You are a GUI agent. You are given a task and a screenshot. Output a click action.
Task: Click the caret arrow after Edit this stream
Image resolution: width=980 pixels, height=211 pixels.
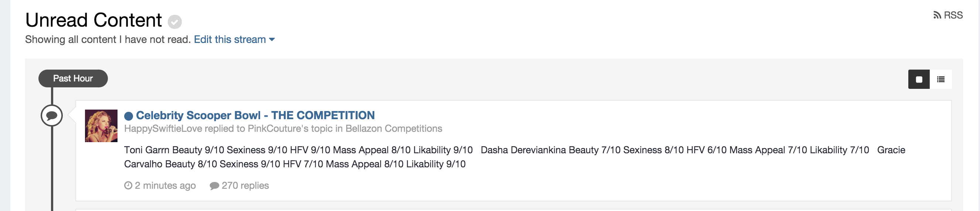tap(272, 40)
